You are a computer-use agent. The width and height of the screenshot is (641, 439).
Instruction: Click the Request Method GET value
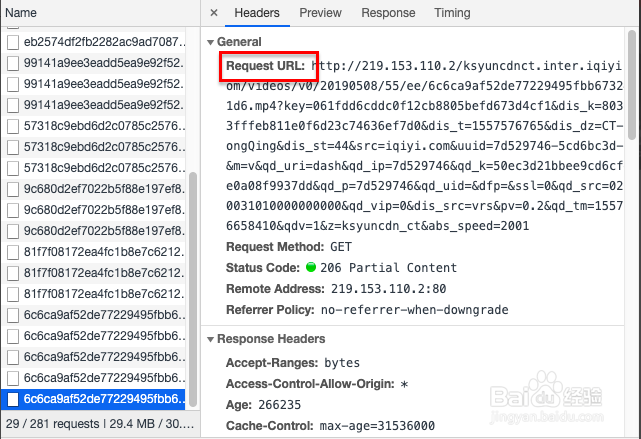click(341, 247)
